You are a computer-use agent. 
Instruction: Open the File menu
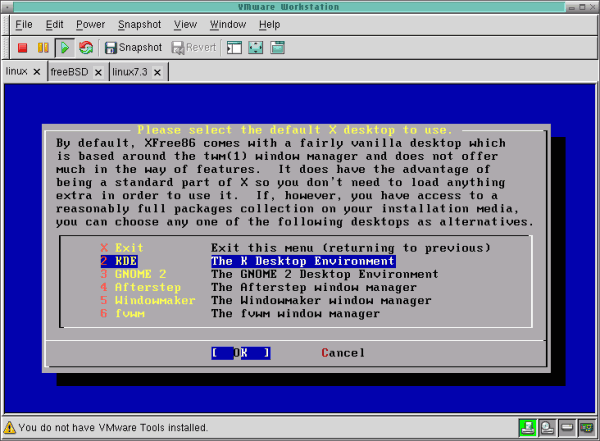(24, 24)
